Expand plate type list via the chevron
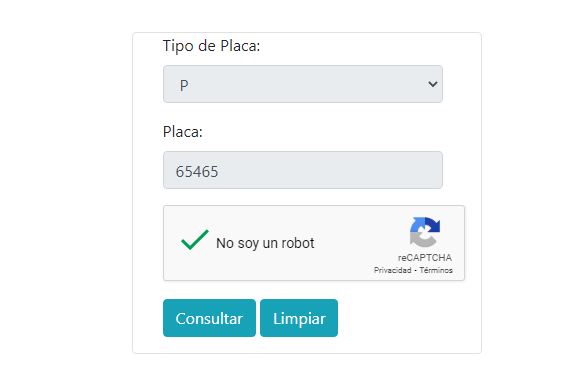The width and height of the screenshot is (587, 367). [x=433, y=84]
